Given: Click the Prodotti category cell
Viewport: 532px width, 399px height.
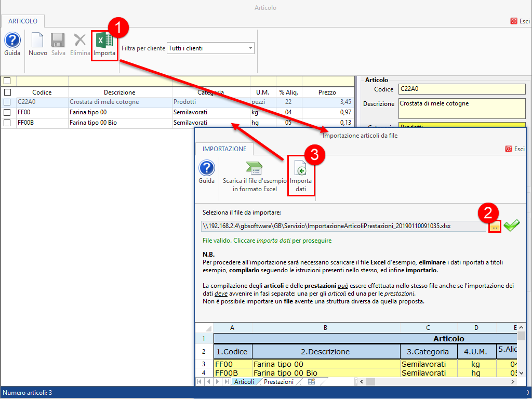Looking at the screenshot, I should tap(211, 102).
